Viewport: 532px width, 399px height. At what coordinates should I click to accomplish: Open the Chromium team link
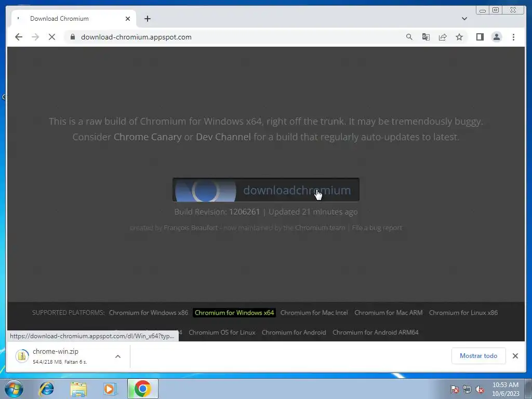tap(320, 228)
